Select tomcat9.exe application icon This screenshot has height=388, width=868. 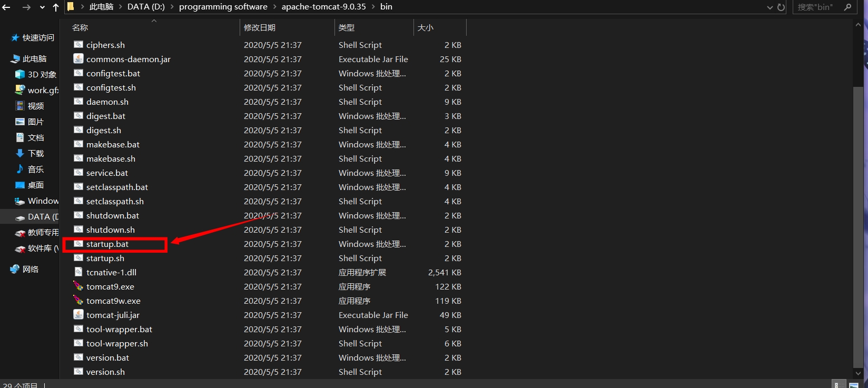(x=78, y=286)
